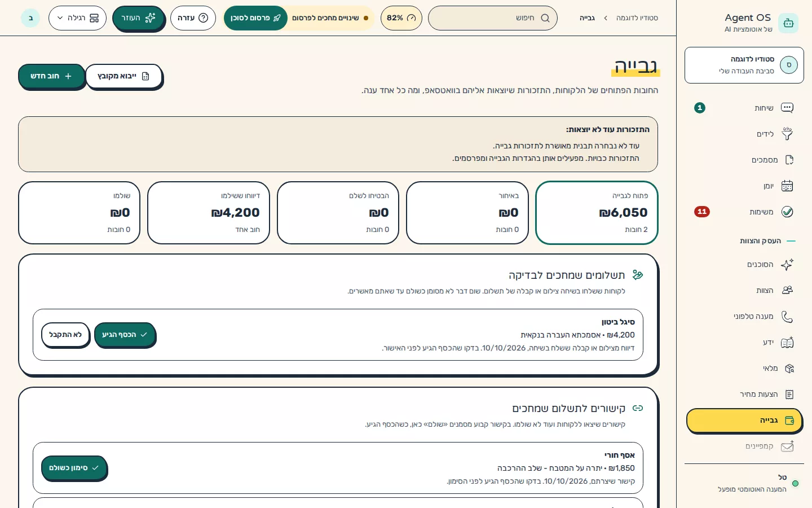The height and width of the screenshot is (508, 812).
Task: Select the quote sheet icon for הצעות מחיר
Action: click(x=789, y=394)
